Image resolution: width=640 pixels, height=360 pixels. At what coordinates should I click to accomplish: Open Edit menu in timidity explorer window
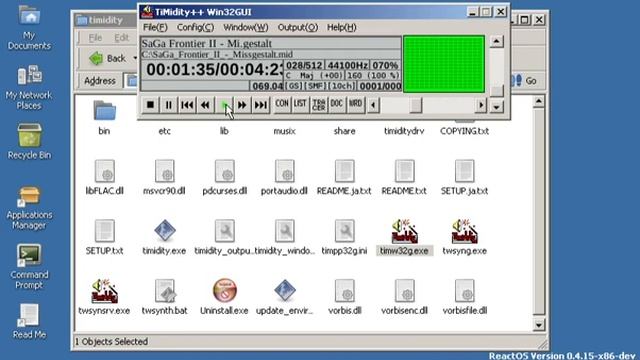click(121, 38)
